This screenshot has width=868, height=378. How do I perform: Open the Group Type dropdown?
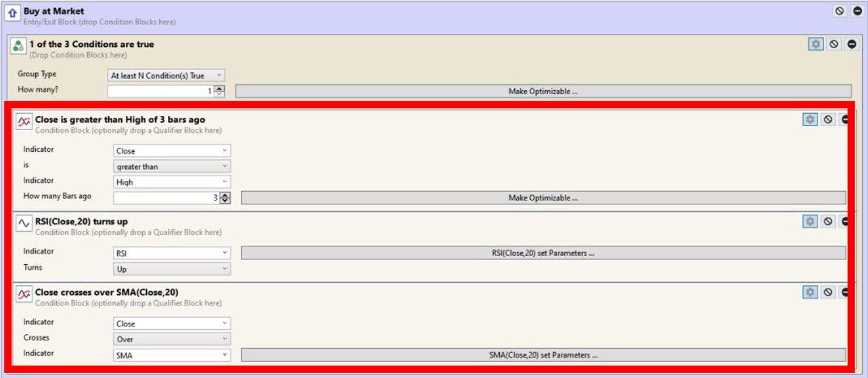(166, 76)
